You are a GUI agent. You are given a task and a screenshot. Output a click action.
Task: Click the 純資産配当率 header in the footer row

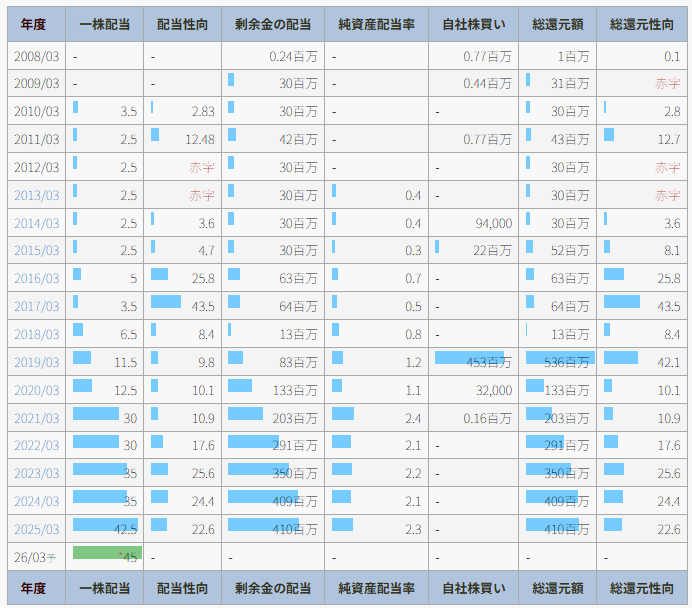[x=376, y=588]
